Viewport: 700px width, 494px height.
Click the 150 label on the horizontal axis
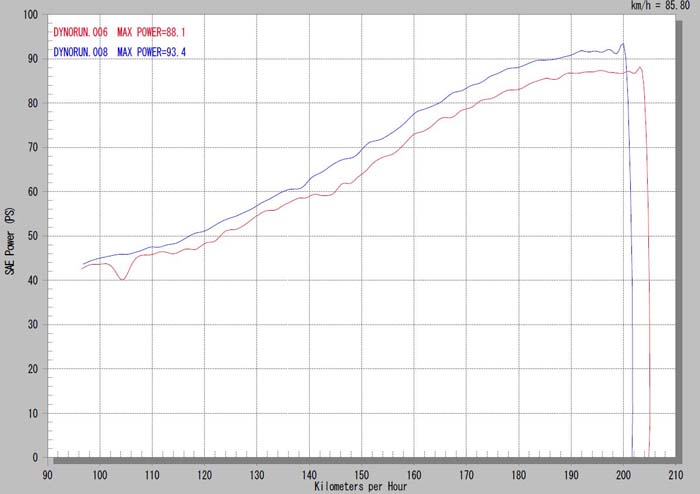click(362, 475)
